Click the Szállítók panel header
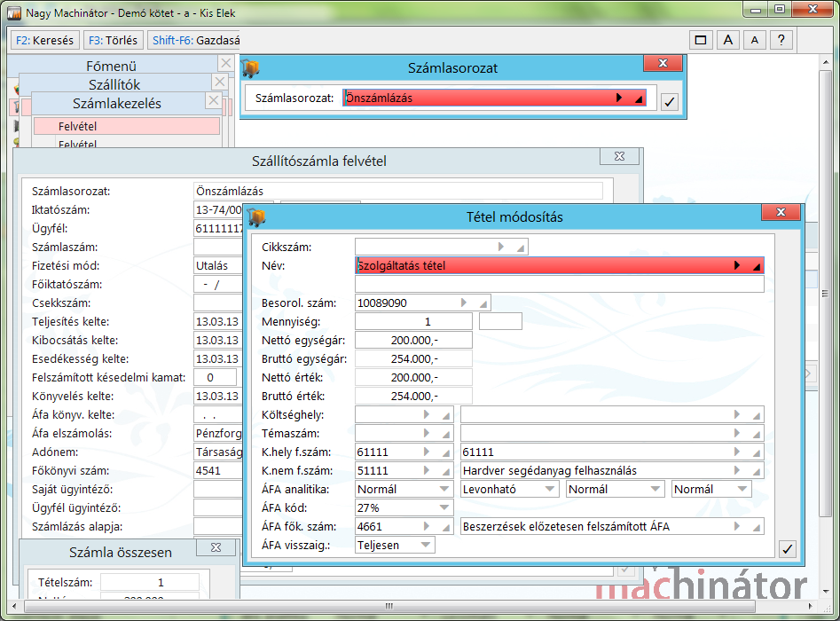This screenshot has width=840, height=621. pyautogui.click(x=114, y=84)
